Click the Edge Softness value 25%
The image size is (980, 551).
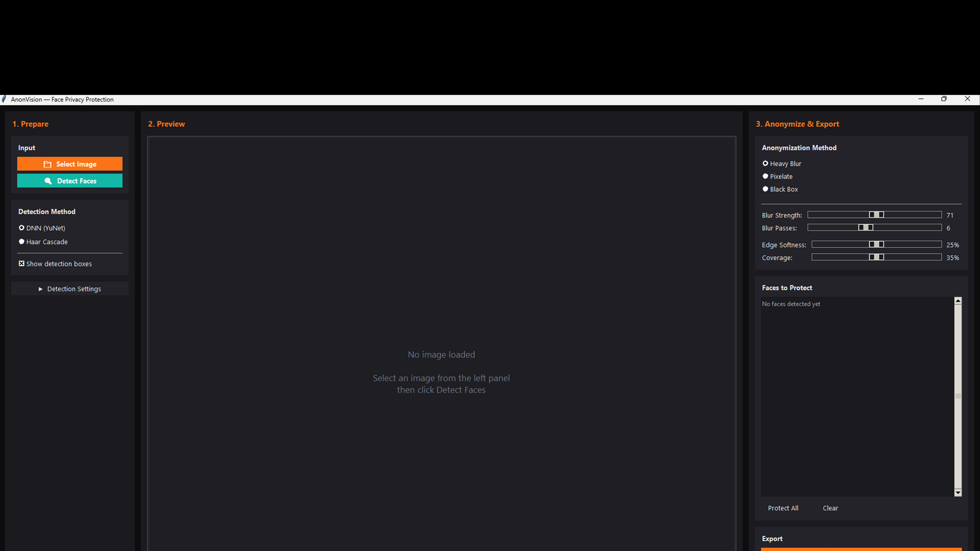pyautogui.click(x=953, y=245)
